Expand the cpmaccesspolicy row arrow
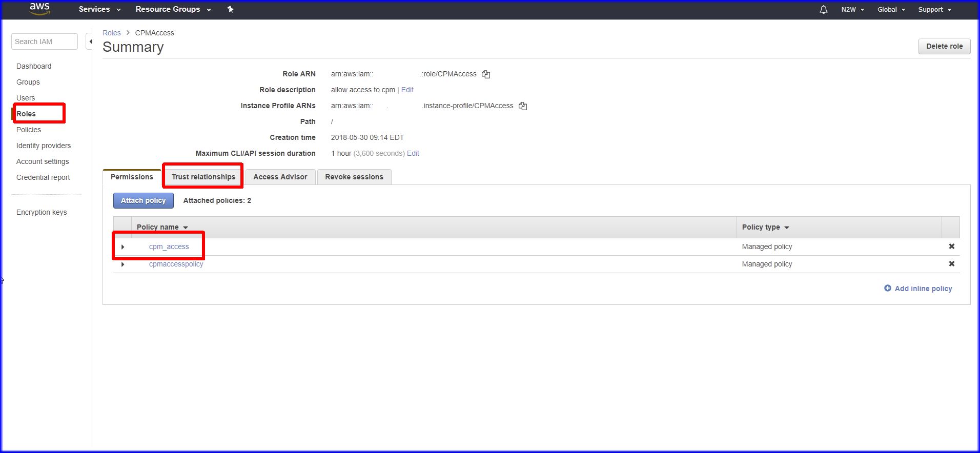This screenshot has width=980, height=453. point(122,264)
